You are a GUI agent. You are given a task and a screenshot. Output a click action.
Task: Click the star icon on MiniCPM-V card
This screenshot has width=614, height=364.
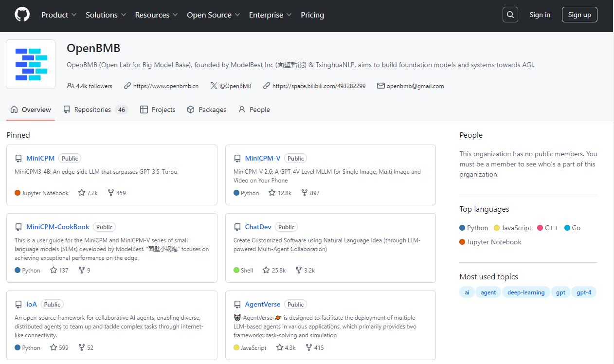(x=272, y=193)
